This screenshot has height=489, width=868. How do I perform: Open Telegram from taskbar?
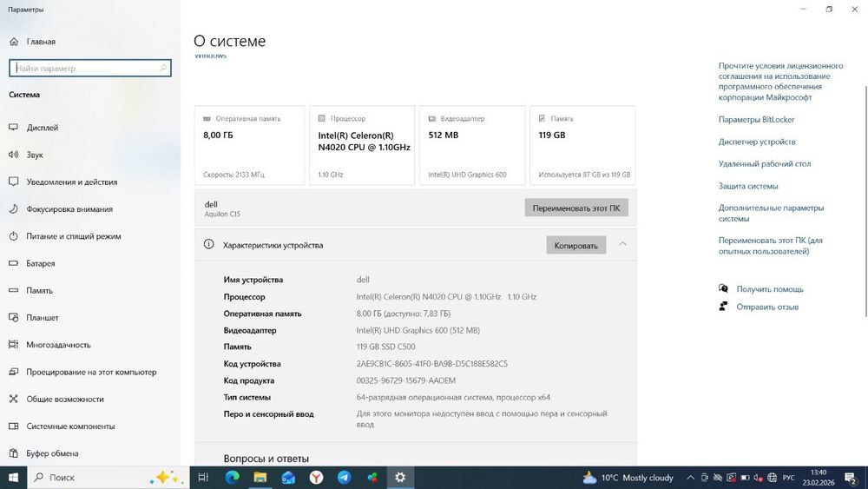tap(344, 478)
